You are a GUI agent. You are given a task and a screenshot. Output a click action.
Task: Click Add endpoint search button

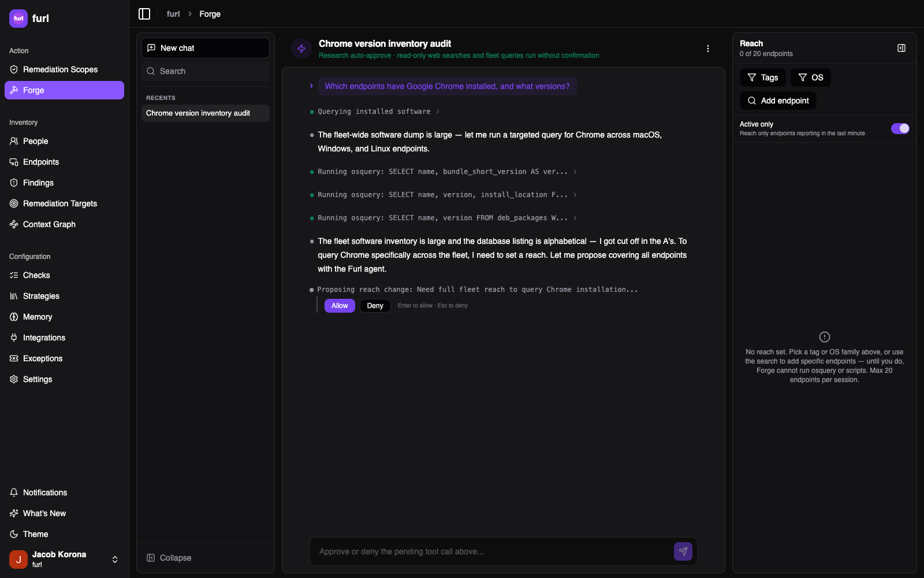point(778,101)
